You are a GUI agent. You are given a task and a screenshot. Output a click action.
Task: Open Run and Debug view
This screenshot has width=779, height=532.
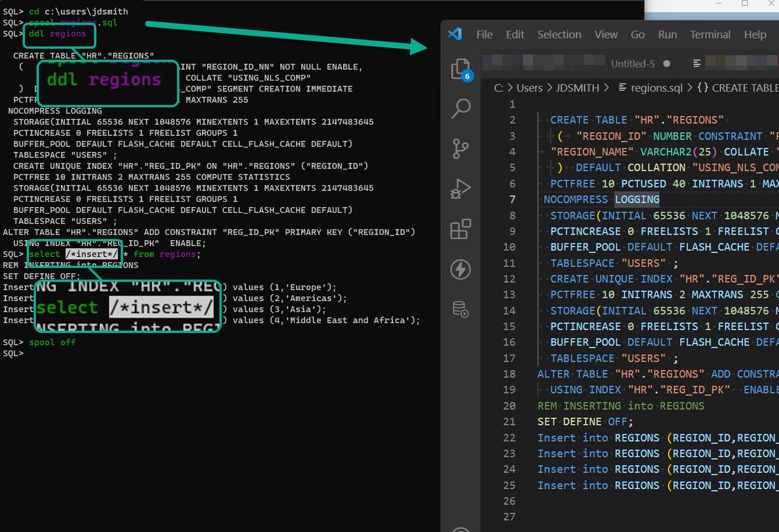pos(460,189)
